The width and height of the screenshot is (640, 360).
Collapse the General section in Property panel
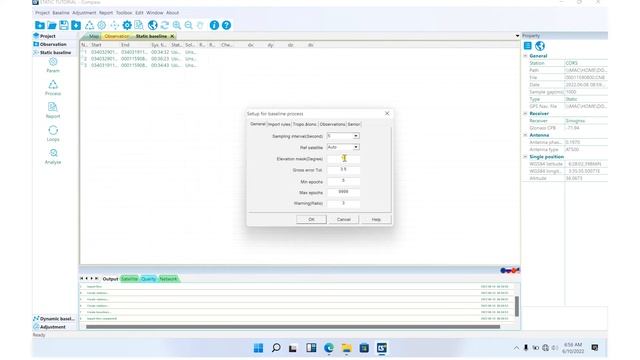(526, 56)
